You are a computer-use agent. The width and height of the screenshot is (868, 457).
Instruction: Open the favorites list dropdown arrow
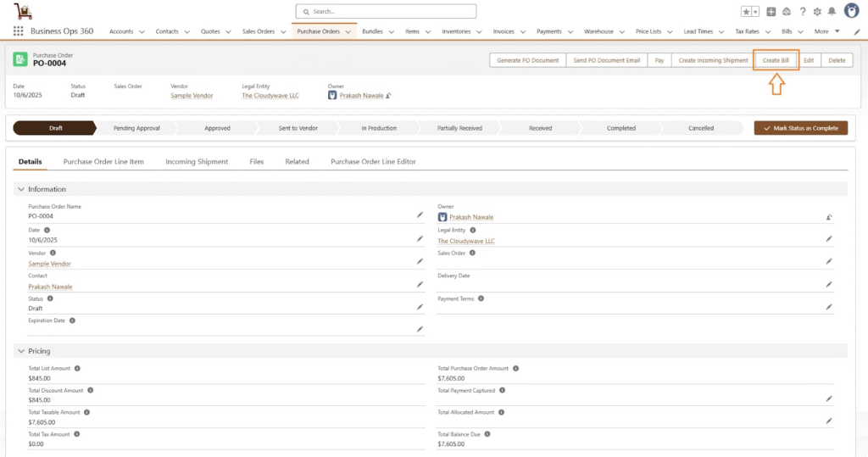click(755, 12)
